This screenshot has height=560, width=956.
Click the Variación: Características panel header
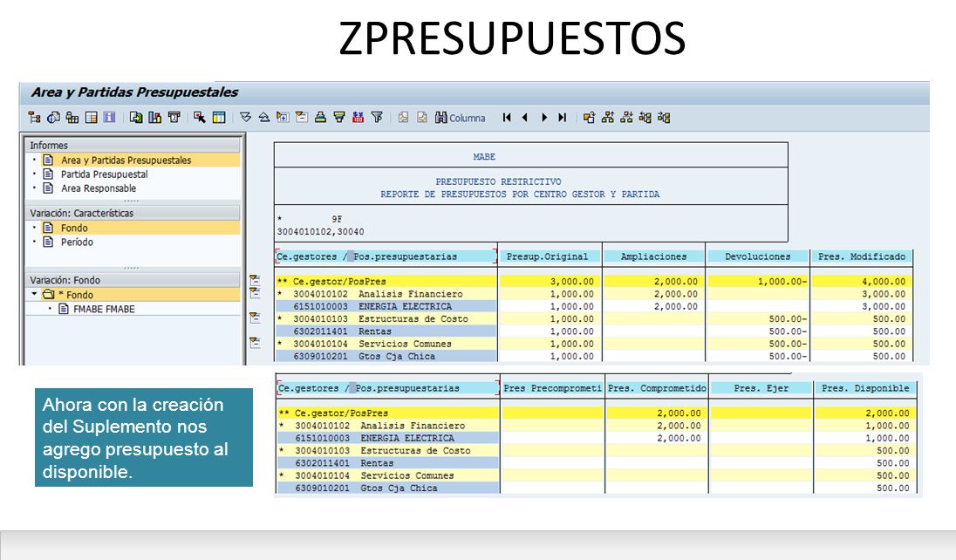point(132,213)
